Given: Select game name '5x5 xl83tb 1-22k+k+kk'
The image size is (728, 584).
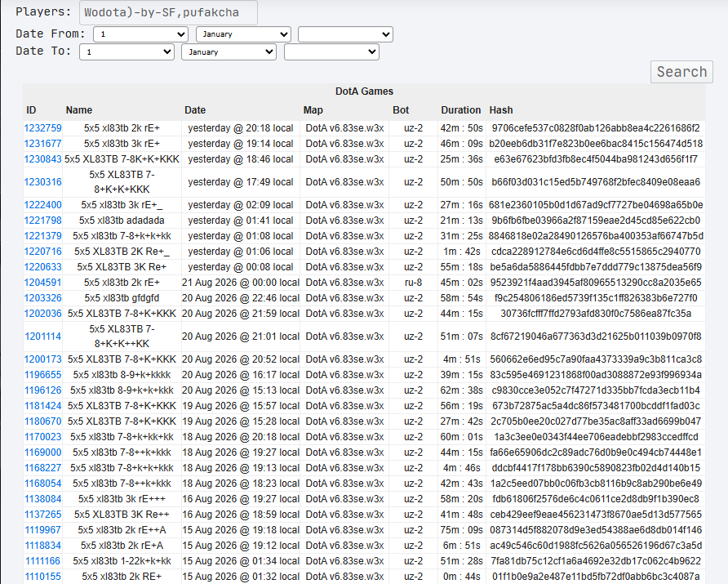Looking at the screenshot, I should (122, 561).
